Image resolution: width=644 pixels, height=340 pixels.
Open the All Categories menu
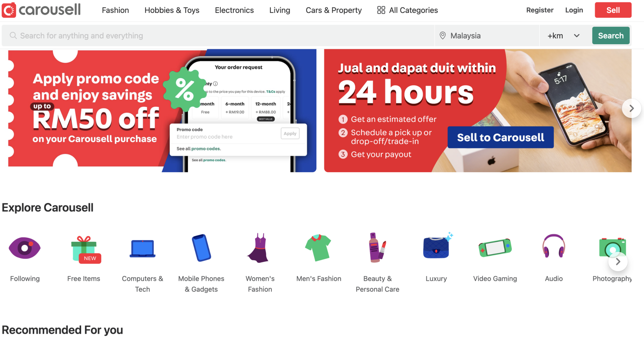(407, 10)
